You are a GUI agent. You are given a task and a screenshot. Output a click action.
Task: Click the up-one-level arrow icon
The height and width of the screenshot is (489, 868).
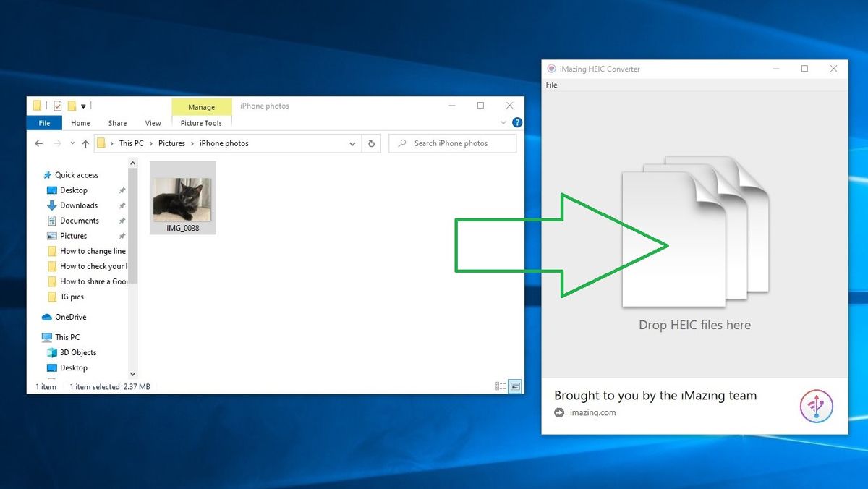point(85,143)
